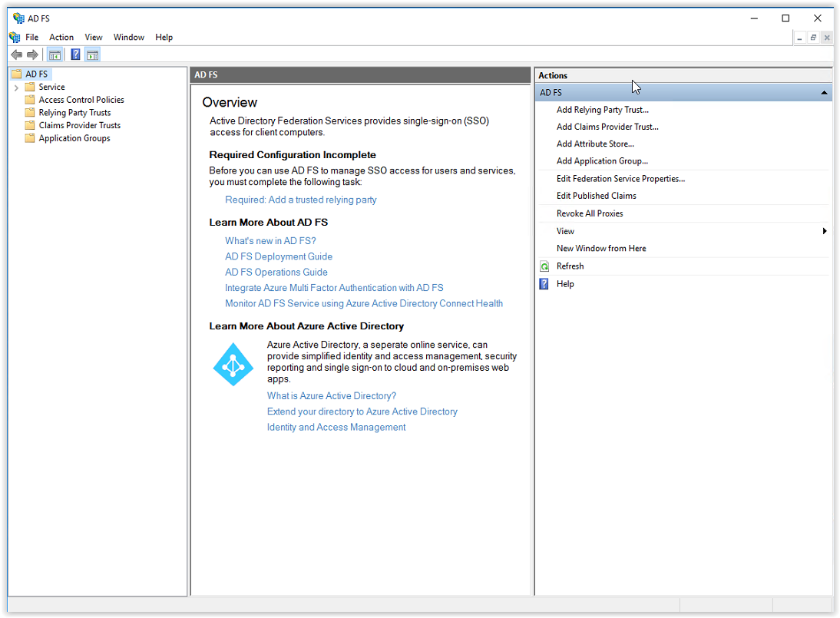Open Identity and Access Management link
Screen dimensions: 840x618
[336, 427]
